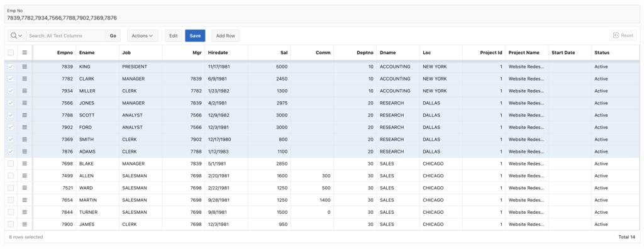Image resolution: width=644 pixels, height=249 pixels.
Task: Click the Emp No field value
Action: pos(62,18)
